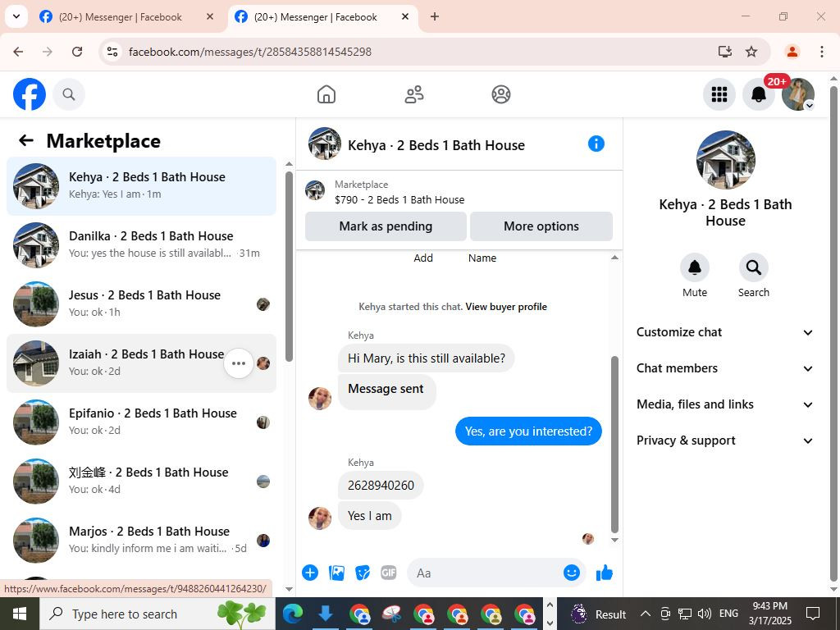This screenshot has width=840, height=630.
Task: Click the house listing thumbnail in Marketplace banner
Action: [x=315, y=190]
